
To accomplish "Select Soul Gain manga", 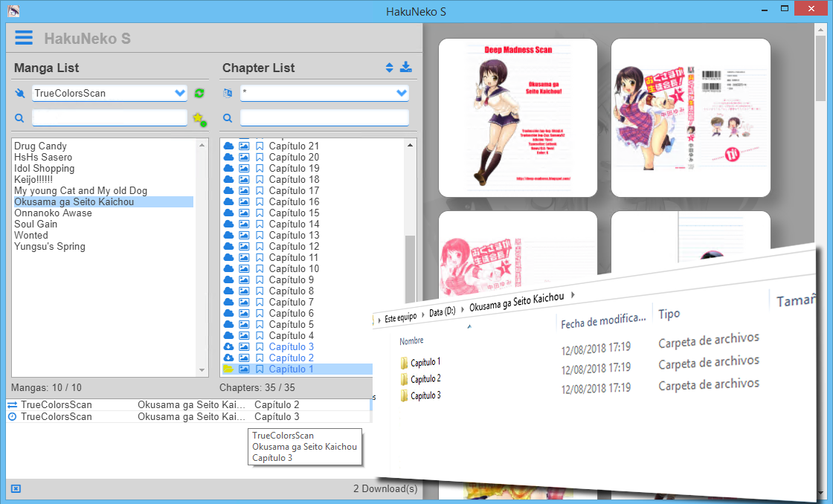I will (x=36, y=224).
